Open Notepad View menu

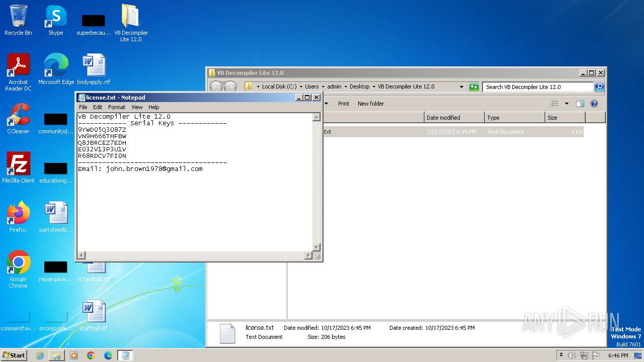[x=137, y=107]
